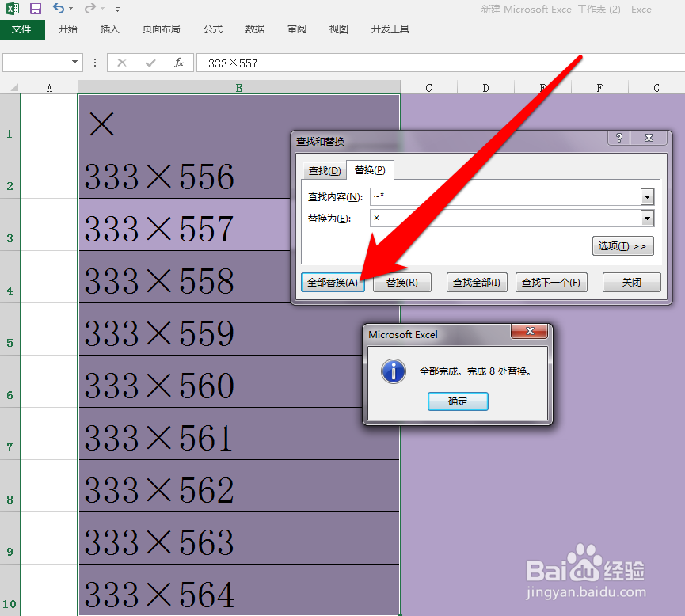Click the Help (?) icon on the dialog
Viewport: 685px width, 616px height.
pyautogui.click(x=618, y=138)
